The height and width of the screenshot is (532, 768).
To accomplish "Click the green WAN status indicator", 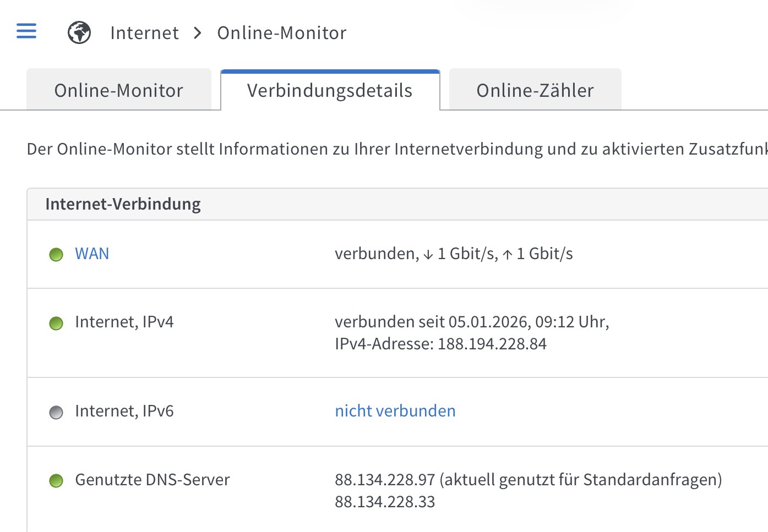I will 56,255.
